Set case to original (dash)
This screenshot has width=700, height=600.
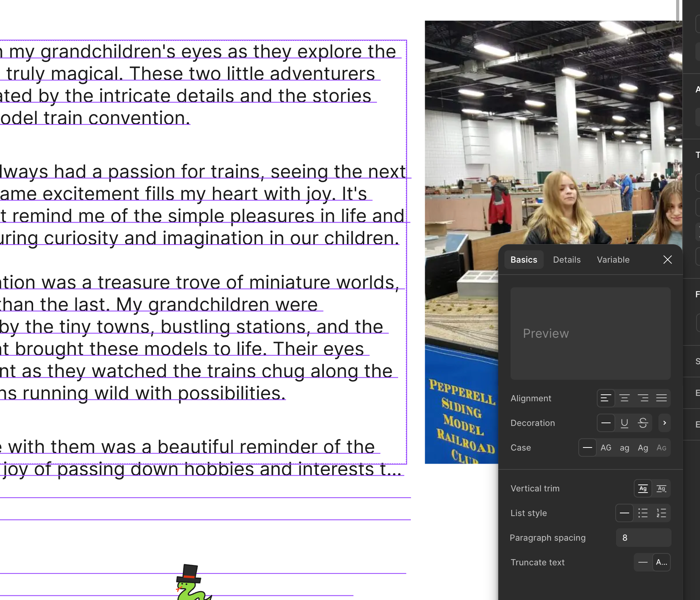587,447
